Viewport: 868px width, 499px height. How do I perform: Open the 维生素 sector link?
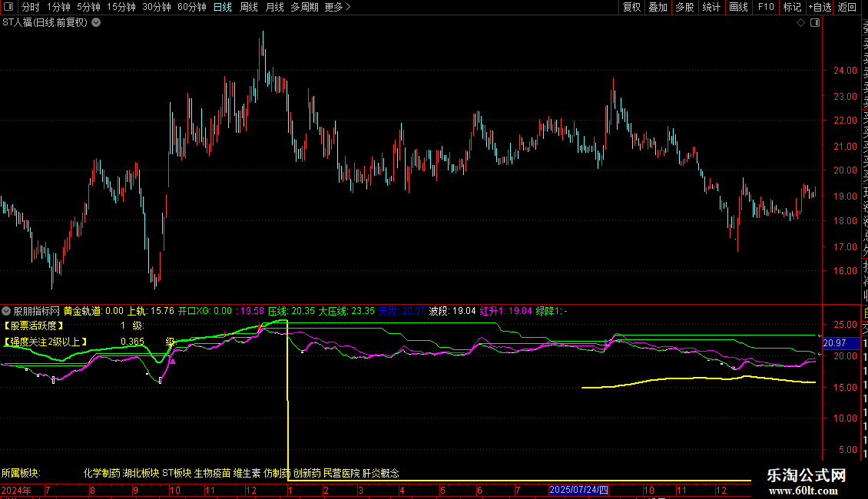247,474
